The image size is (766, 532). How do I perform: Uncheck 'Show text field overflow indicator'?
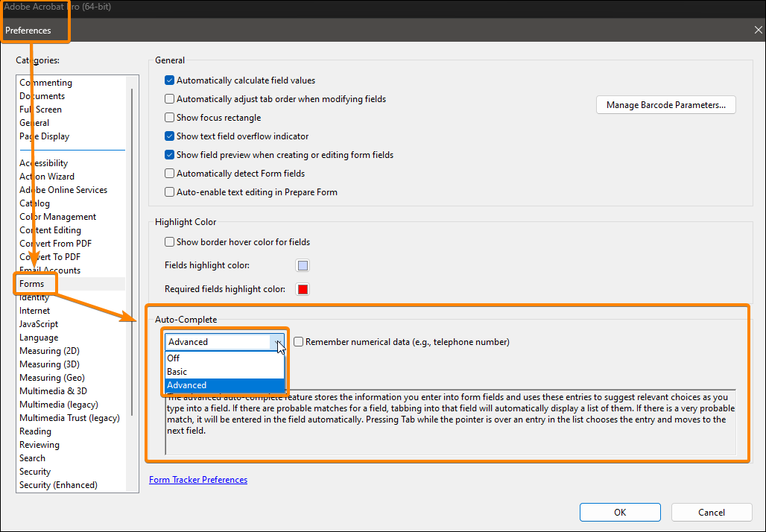(169, 136)
